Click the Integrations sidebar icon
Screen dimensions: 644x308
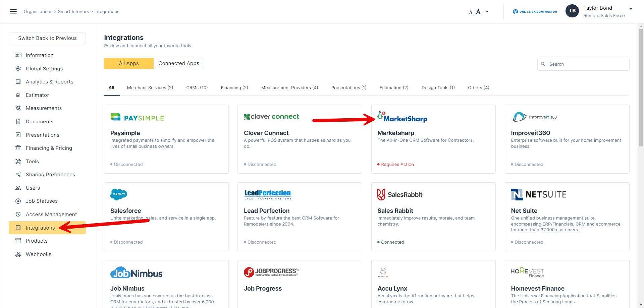point(18,228)
